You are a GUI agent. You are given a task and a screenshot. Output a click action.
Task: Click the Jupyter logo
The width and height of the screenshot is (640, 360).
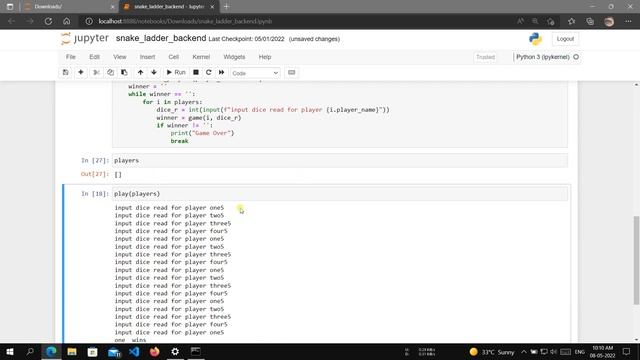point(85,39)
